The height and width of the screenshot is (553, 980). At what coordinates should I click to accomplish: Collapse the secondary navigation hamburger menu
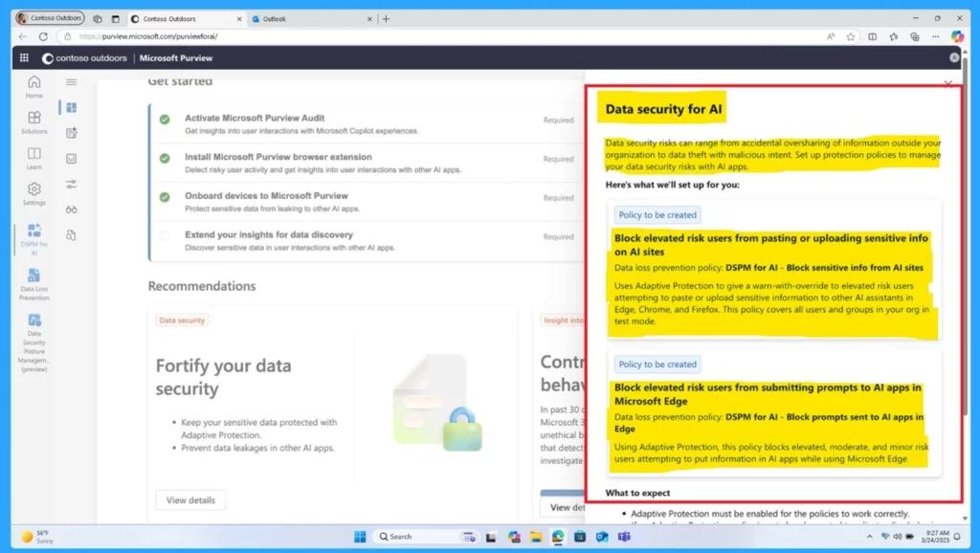point(71,82)
